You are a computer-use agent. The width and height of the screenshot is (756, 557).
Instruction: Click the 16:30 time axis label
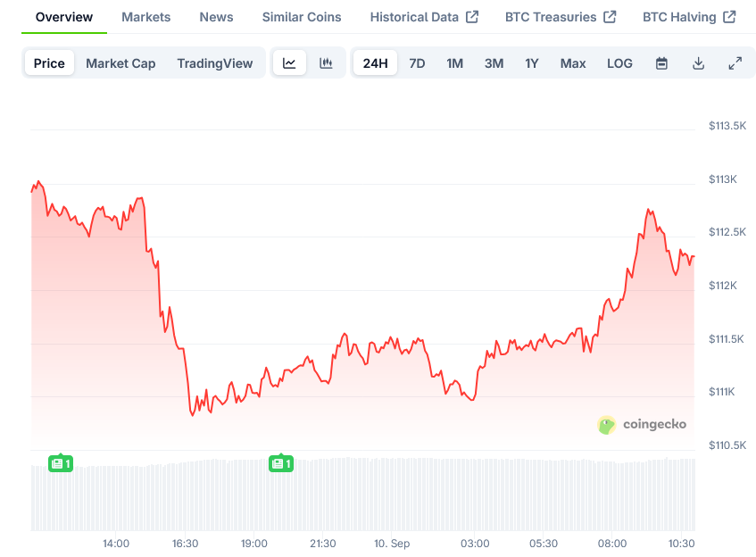tap(185, 544)
